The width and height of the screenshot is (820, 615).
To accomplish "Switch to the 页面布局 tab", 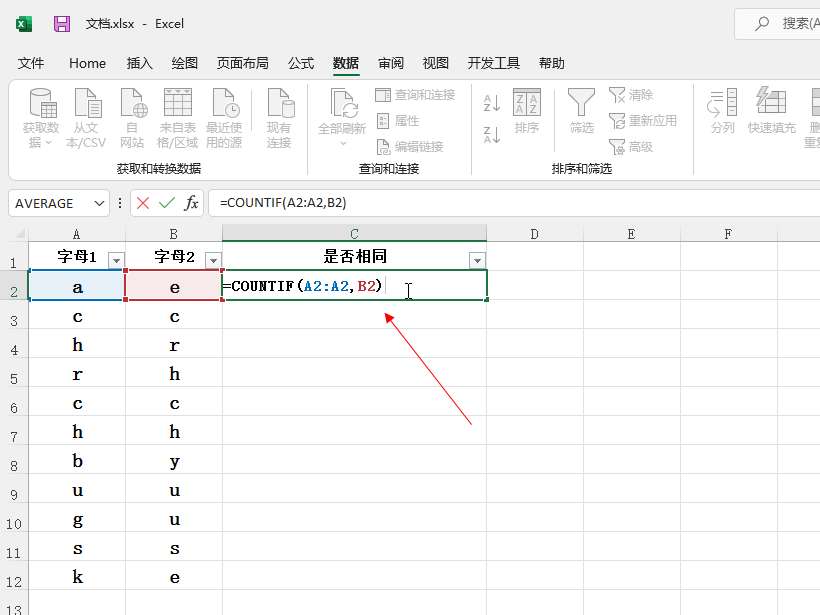I will pos(243,63).
